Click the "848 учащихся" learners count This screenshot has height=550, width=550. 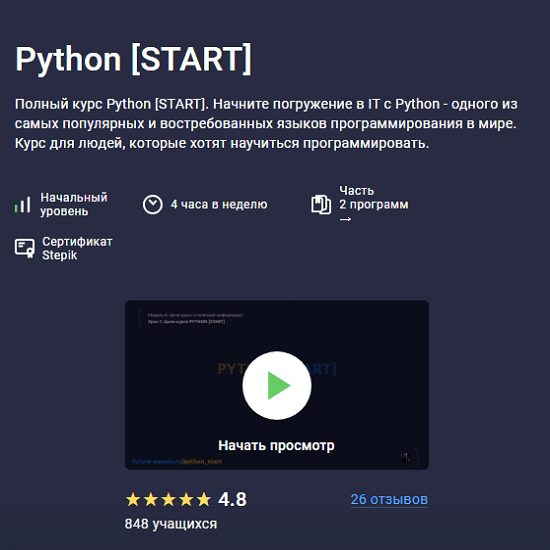171,524
